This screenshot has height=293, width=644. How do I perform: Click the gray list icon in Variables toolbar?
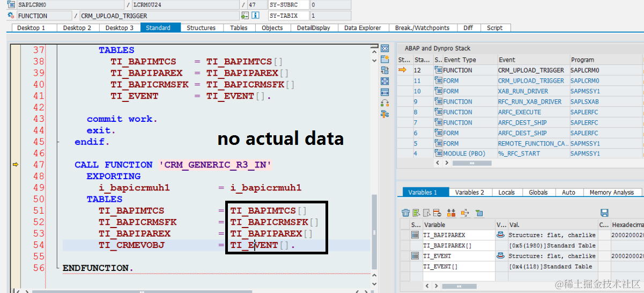426,213
